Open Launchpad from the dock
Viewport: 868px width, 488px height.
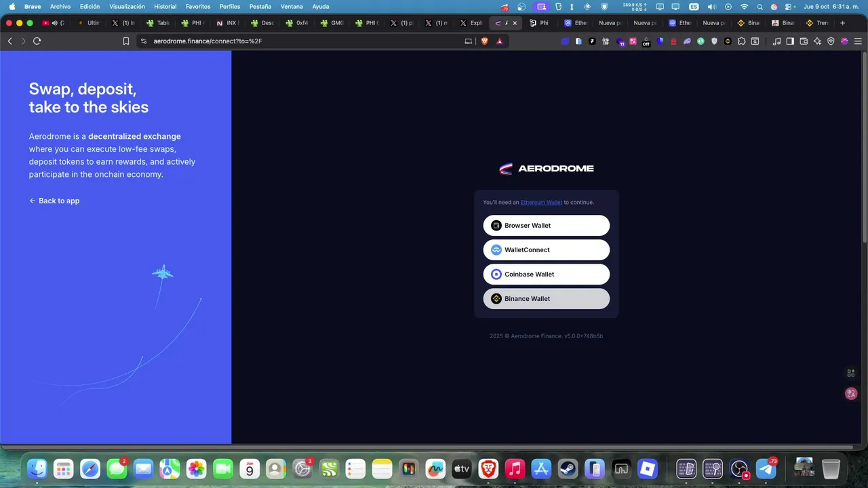pyautogui.click(x=64, y=468)
